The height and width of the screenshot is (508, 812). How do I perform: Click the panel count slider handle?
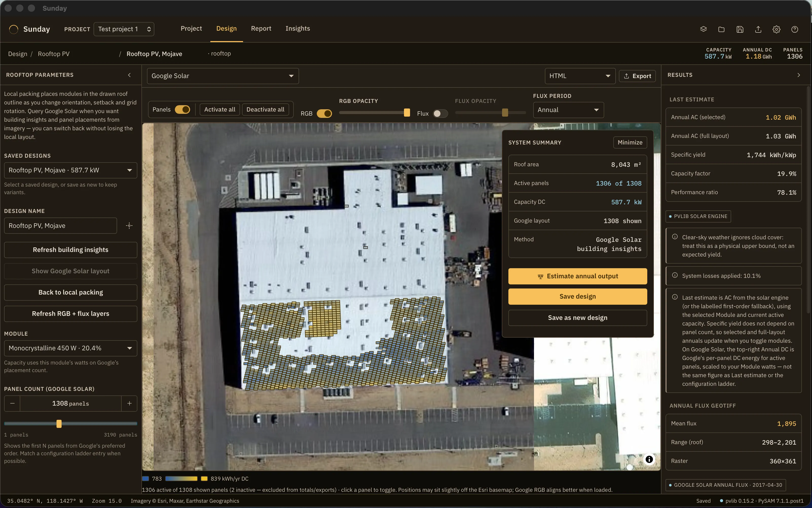pos(59,424)
